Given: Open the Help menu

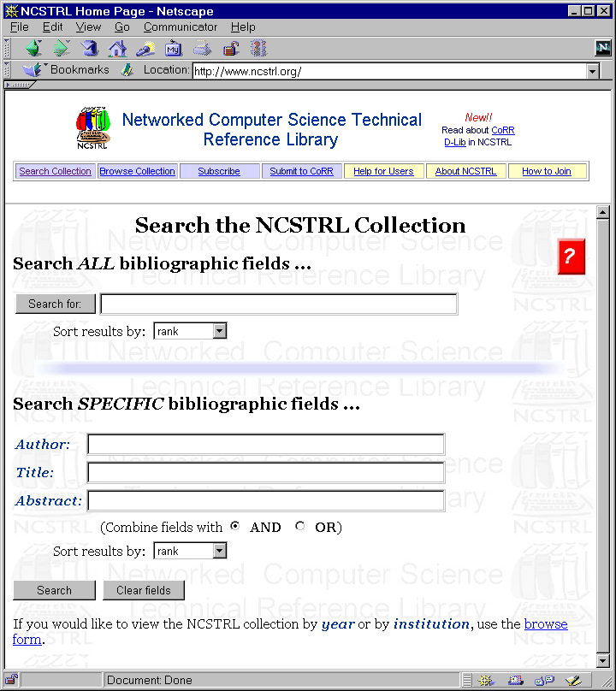Looking at the screenshot, I should click(243, 27).
